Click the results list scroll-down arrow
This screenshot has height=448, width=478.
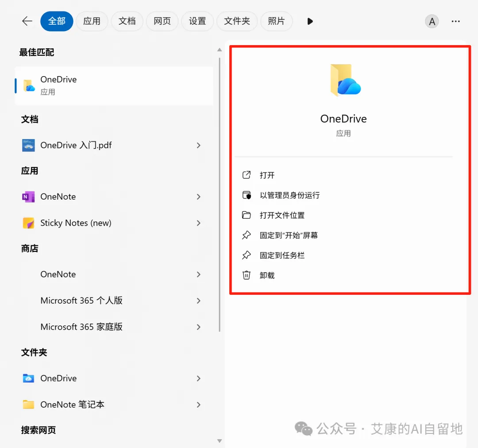tap(219, 440)
